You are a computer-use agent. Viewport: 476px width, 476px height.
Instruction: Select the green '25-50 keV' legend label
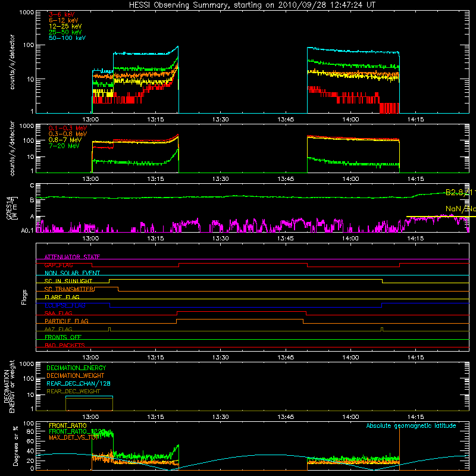65,32
